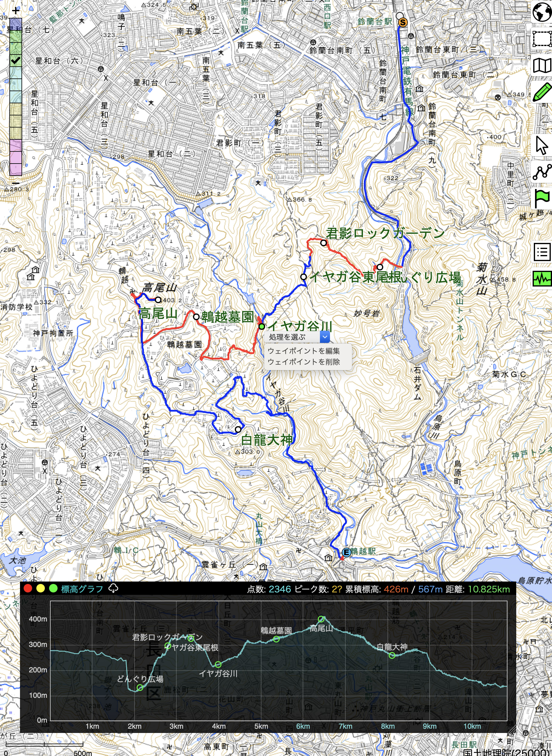Select the arrow pointer tool
552x756 pixels.
point(542,145)
